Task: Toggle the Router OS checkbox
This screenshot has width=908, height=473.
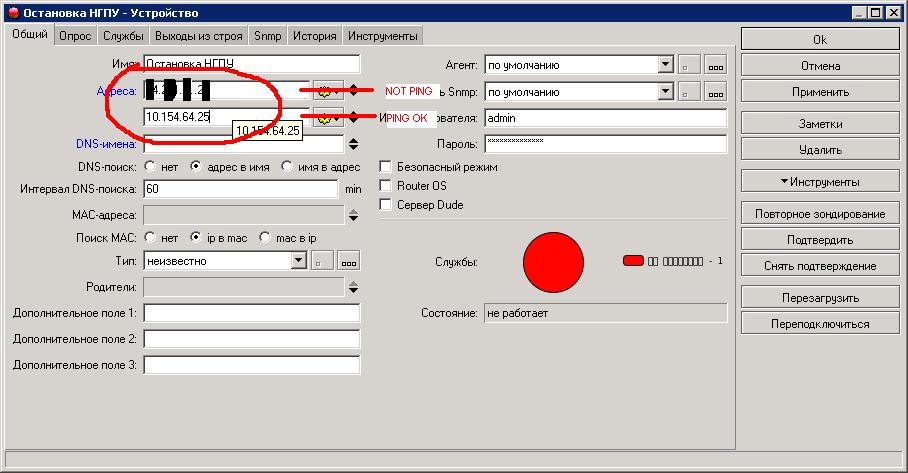Action: (385, 185)
